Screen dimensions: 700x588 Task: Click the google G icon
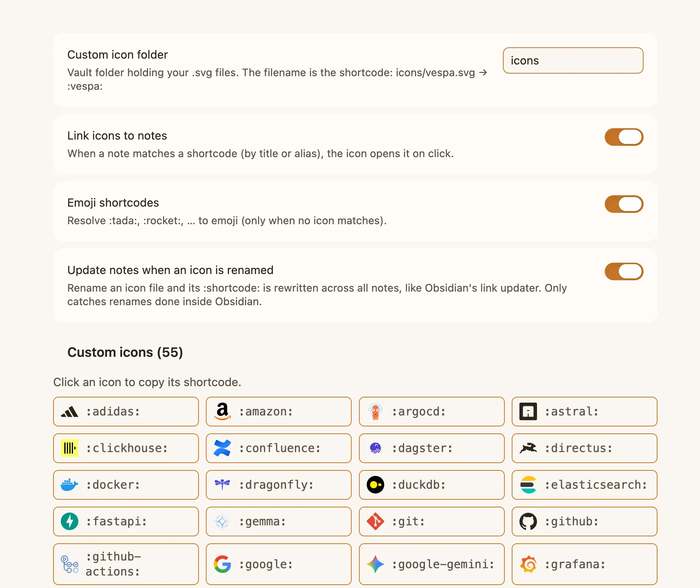click(222, 564)
